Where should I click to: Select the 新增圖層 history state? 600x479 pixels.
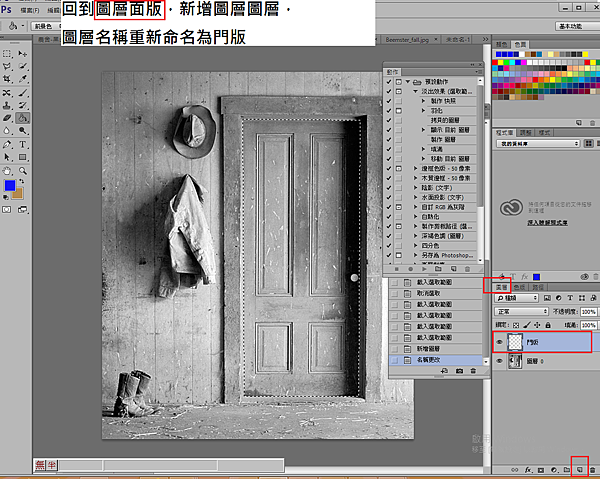[436, 349]
